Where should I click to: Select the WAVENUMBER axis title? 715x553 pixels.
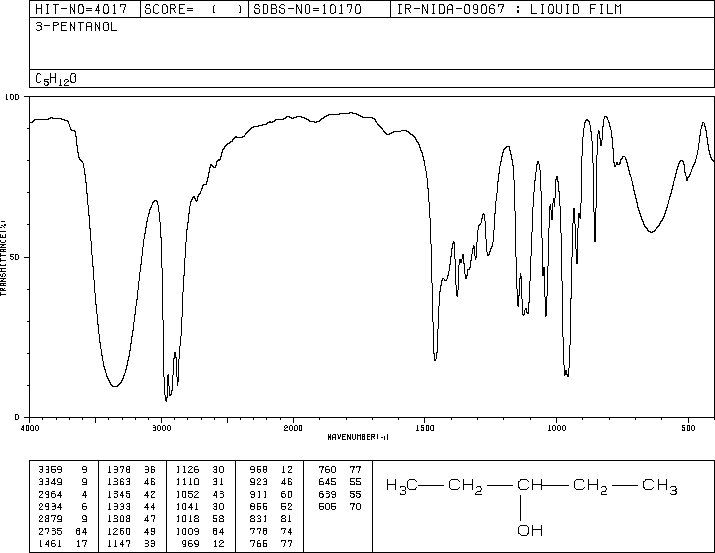(x=358, y=437)
